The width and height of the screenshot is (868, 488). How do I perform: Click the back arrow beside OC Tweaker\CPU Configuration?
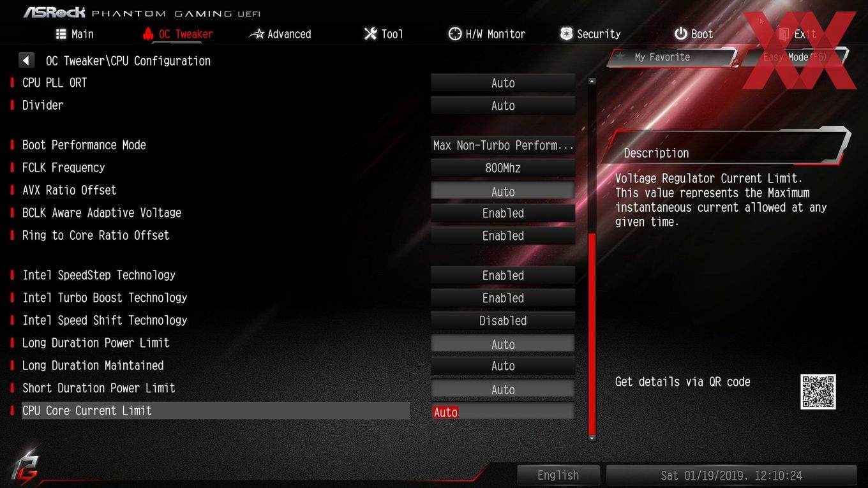click(26, 61)
